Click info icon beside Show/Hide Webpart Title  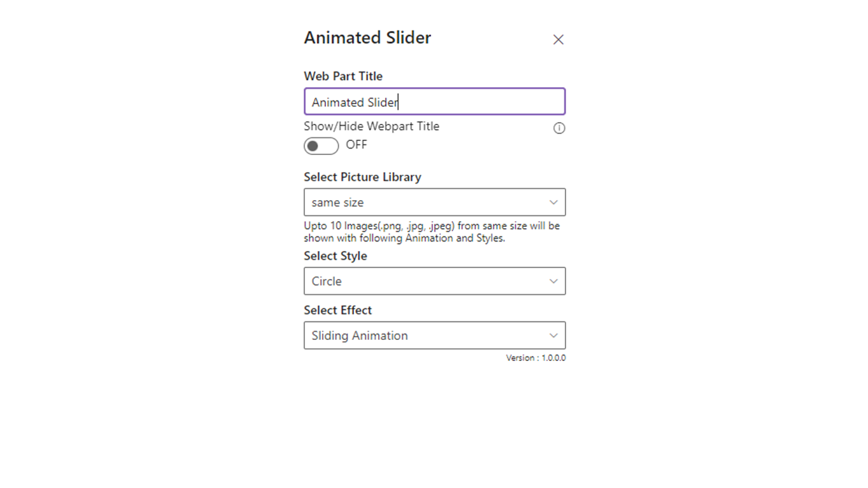point(559,128)
